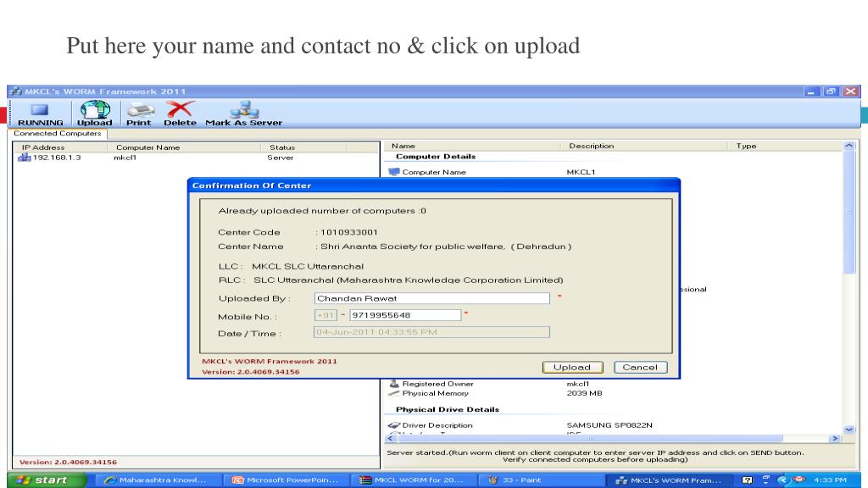This screenshot has height=488, width=868.
Task: Click the Physical Drive Details heading
Action: click(448, 409)
